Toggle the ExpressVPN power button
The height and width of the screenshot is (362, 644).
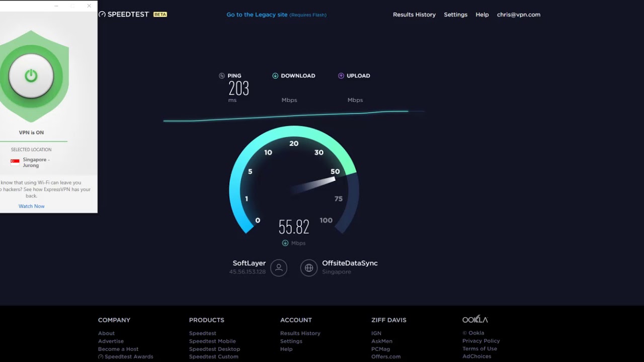click(31, 76)
